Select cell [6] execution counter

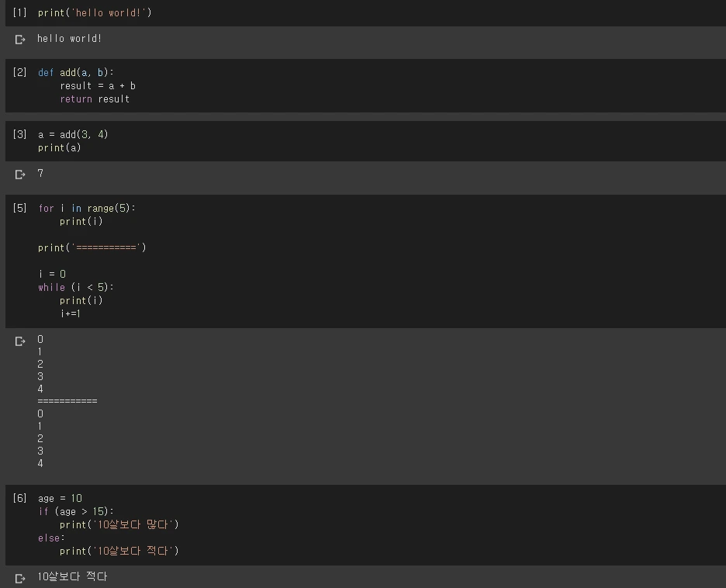pos(20,498)
